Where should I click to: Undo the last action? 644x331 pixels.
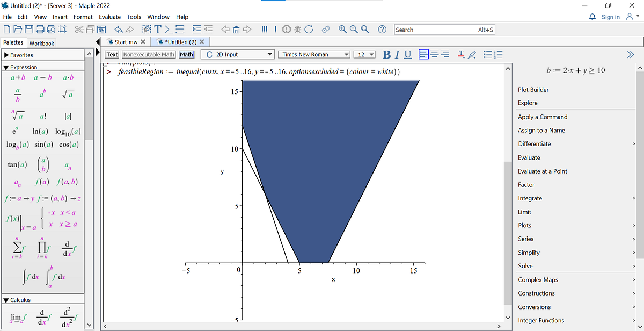point(119,30)
